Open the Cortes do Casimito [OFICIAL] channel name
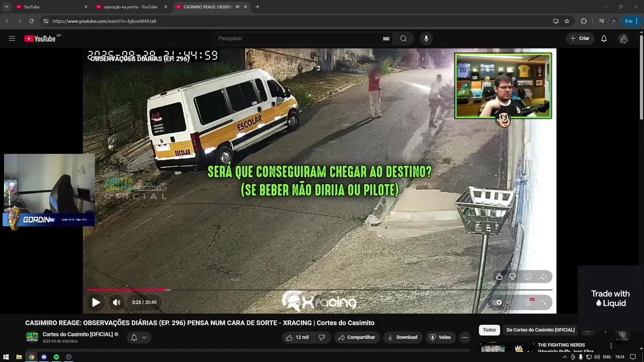The width and height of the screenshot is (644, 362). [77, 334]
